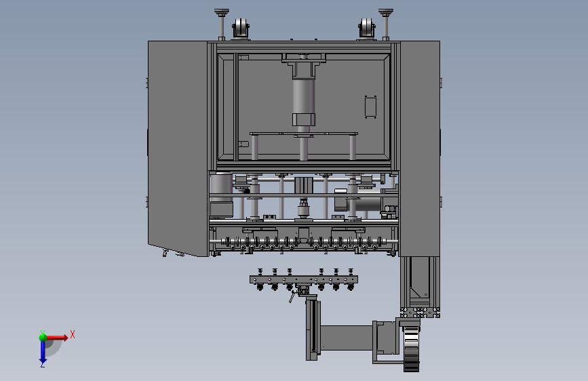The image size is (588, 381).
Task: Select the right side cover panel of the machine
Action: tap(420, 148)
